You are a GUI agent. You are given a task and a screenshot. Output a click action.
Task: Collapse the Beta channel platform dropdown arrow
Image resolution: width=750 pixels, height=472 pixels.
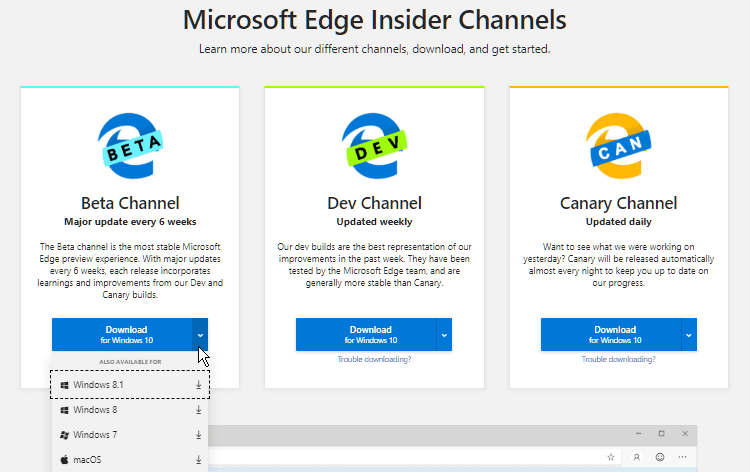point(200,335)
